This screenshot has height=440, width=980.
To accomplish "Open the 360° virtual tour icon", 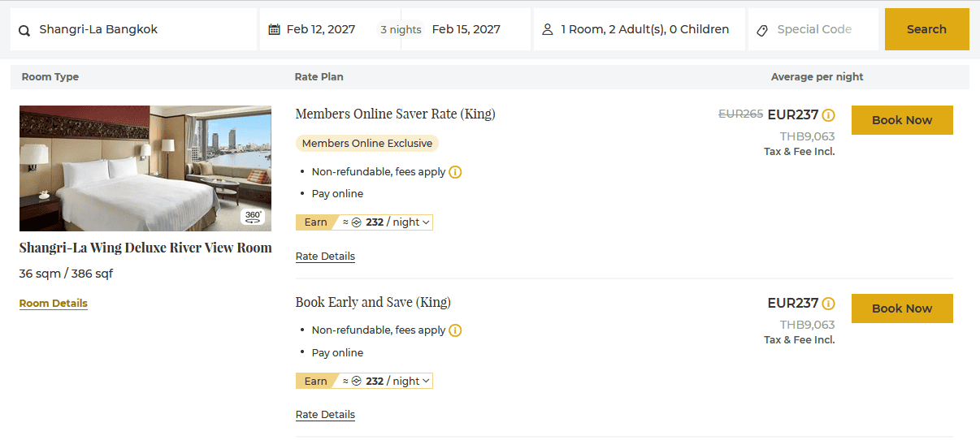I will coord(253,217).
